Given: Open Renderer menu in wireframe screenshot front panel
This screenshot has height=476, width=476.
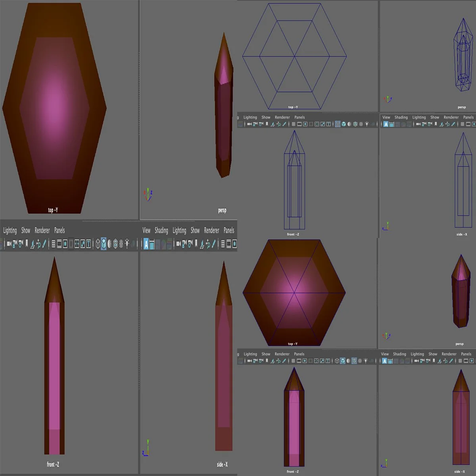Looking at the screenshot, I should point(282,117).
